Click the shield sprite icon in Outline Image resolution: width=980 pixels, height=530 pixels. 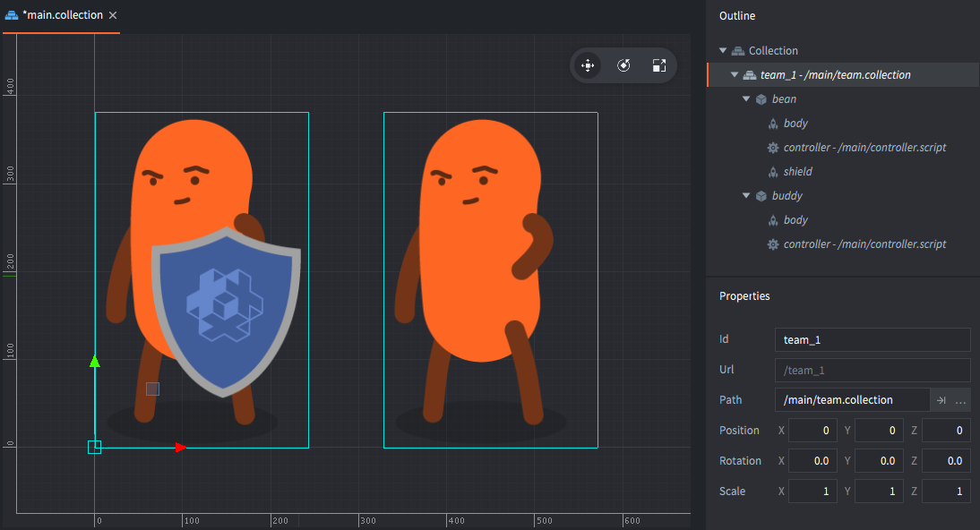[x=772, y=171]
